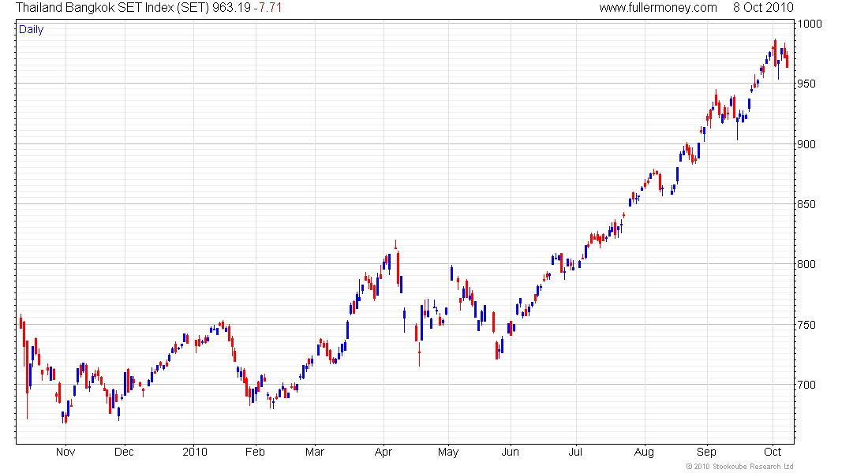
Task: Click the 2010 date axis label
Action: click(x=194, y=452)
